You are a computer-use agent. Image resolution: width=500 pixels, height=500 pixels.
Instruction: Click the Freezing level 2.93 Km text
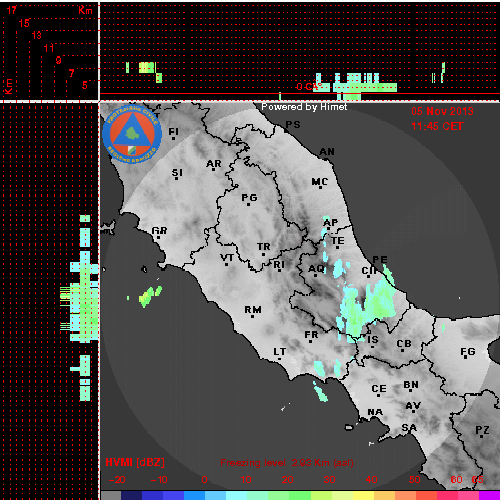(287, 463)
